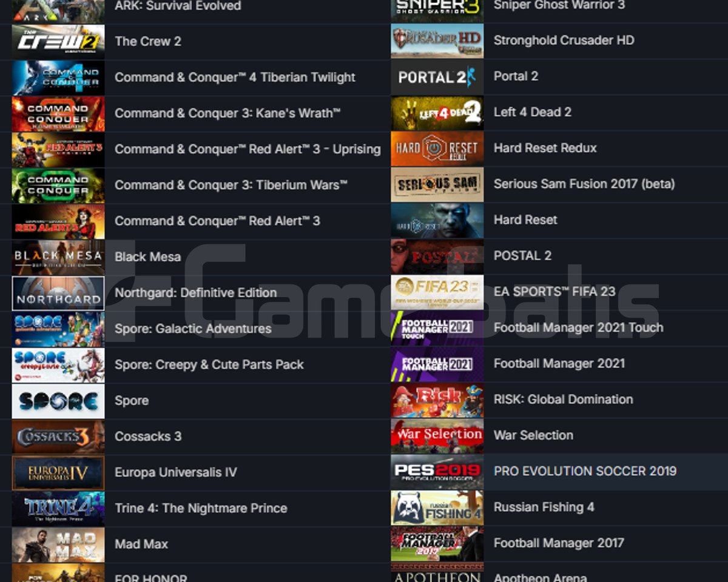Select the Kane's Wrath game artwork
Screen dimensions: 728x582
[58, 113]
